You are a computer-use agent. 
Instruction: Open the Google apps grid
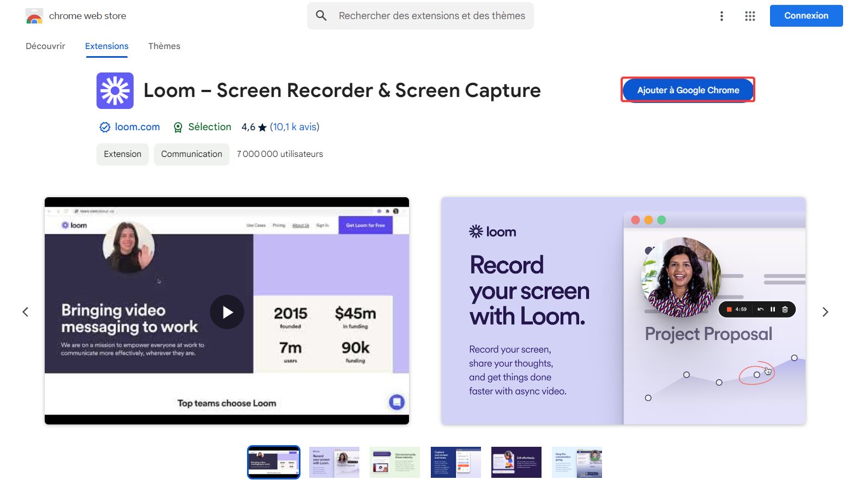750,16
